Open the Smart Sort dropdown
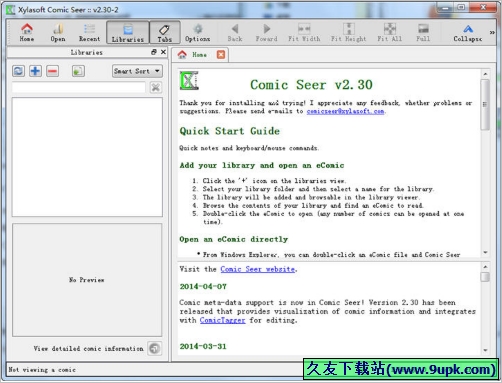 (137, 71)
